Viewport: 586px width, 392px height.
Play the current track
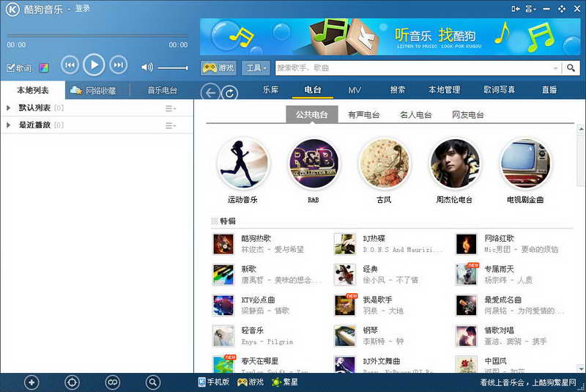pyautogui.click(x=94, y=65)
